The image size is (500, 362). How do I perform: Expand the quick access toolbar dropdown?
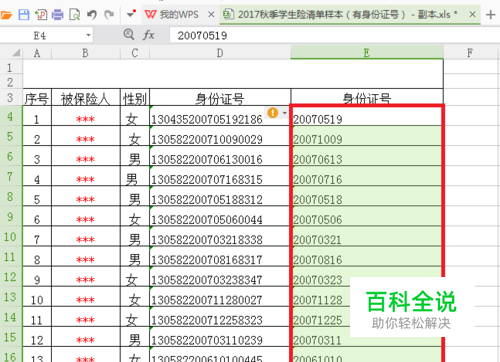click(x=131, y=14)
